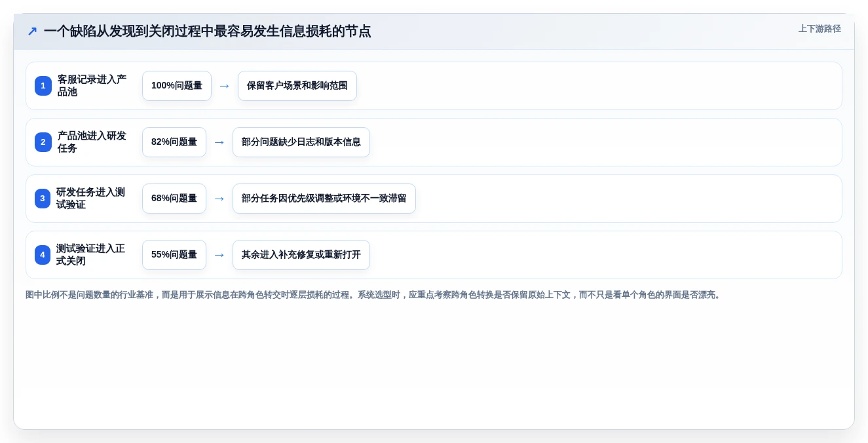The height and width of the screenshot is (443, 868).
Task: Click the arrow after 100%问题量
Action: pos(225,86)
